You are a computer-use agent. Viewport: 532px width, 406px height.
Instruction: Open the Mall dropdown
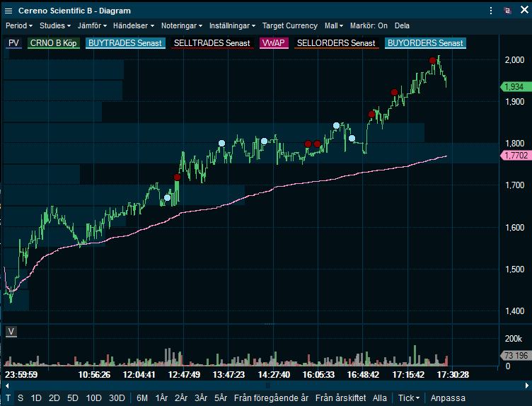[334, 25]
